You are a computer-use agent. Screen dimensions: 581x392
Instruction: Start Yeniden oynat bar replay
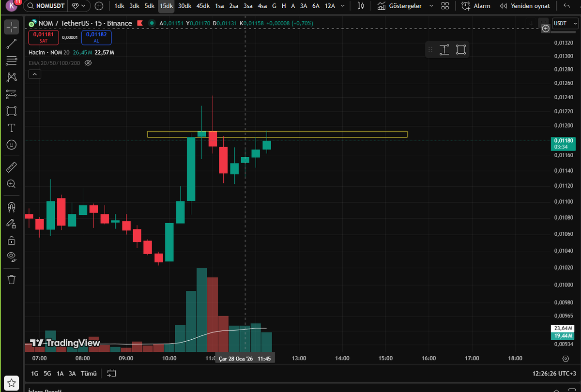pos(525,6)
